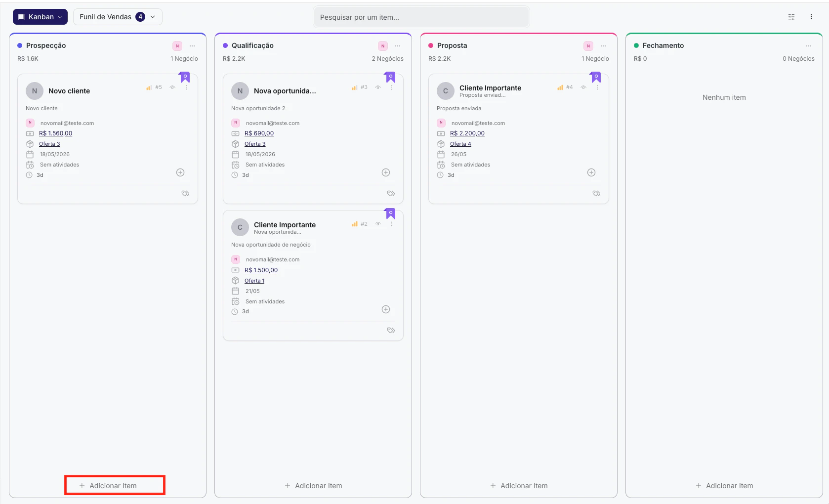829x504 pixels.
Task: Click the 18/05/2026 date on Novo cliente card
Action: (55, 154)
